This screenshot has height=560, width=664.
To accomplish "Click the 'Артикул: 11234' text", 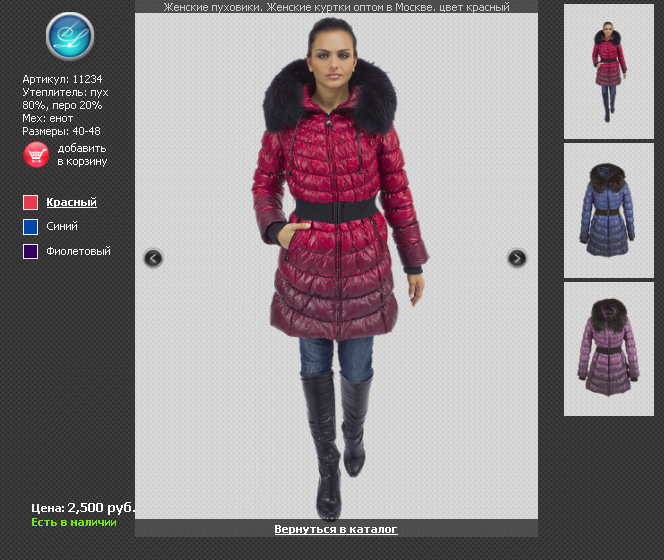I will pyautogui.click(x=62, y=79).
